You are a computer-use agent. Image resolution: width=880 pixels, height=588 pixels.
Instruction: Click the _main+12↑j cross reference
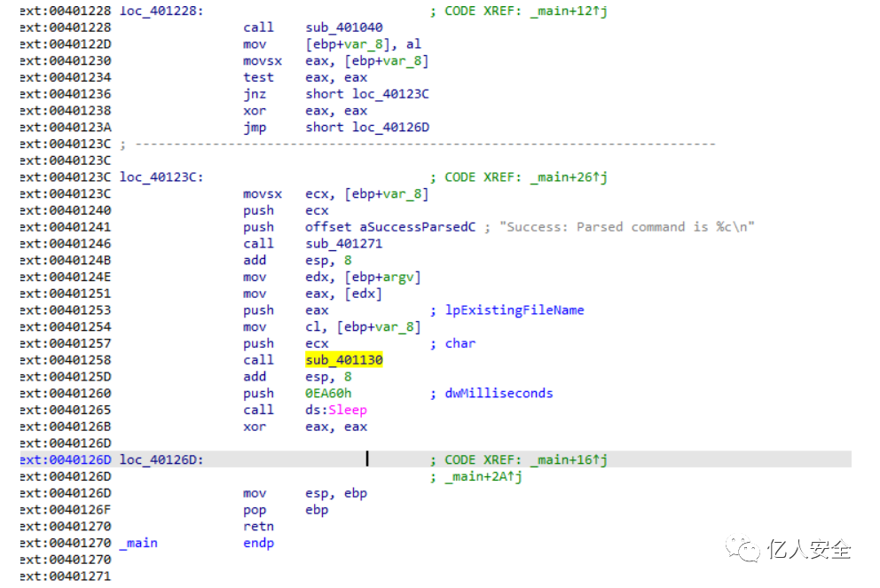(x=569, y=11)
